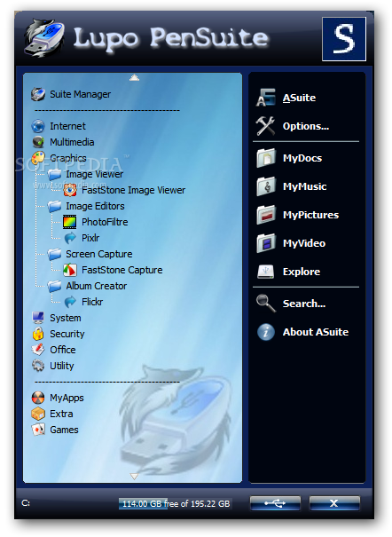
Task: Click the Flickr blue arrow icon
Action: pyautogui.click(x=70, y=302)
